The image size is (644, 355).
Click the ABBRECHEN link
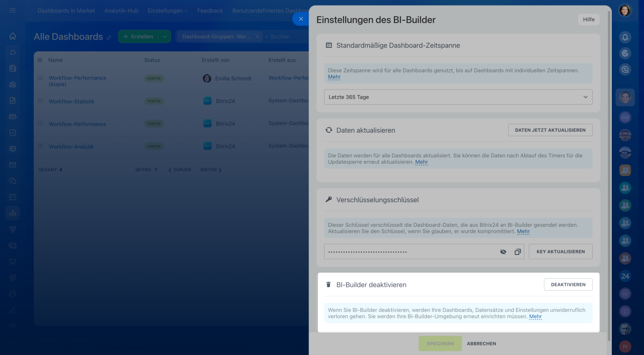click(481, 344)
